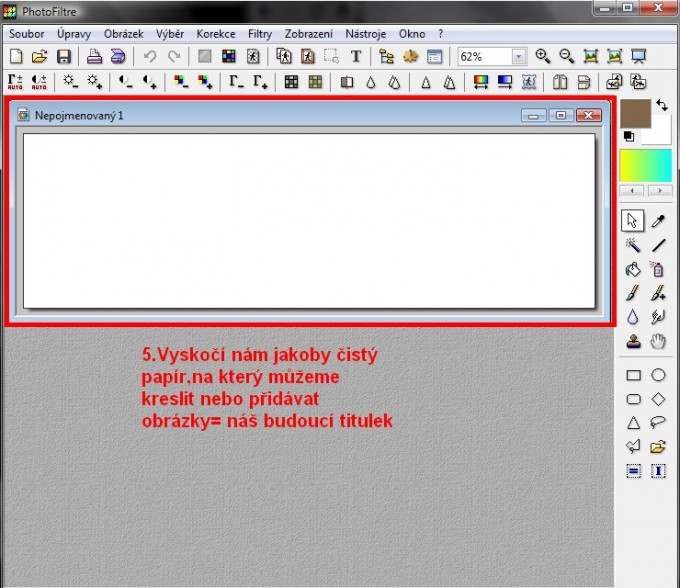The image size is (680, 588).
Task: Open the Nástroje menu
Action: [x=366, y=34]
